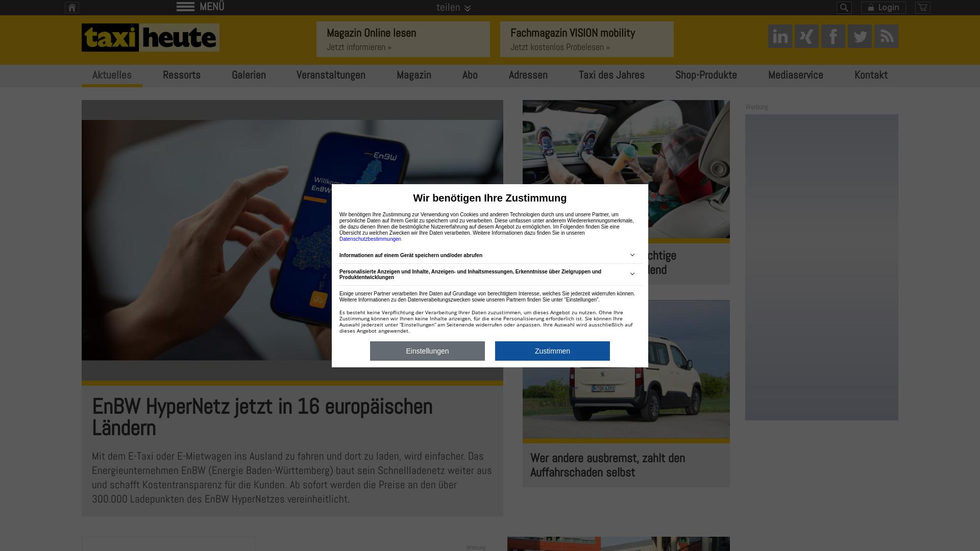Select the Kontakt nav item
This screenshot has height=551, width=980.
pos(871,76)
